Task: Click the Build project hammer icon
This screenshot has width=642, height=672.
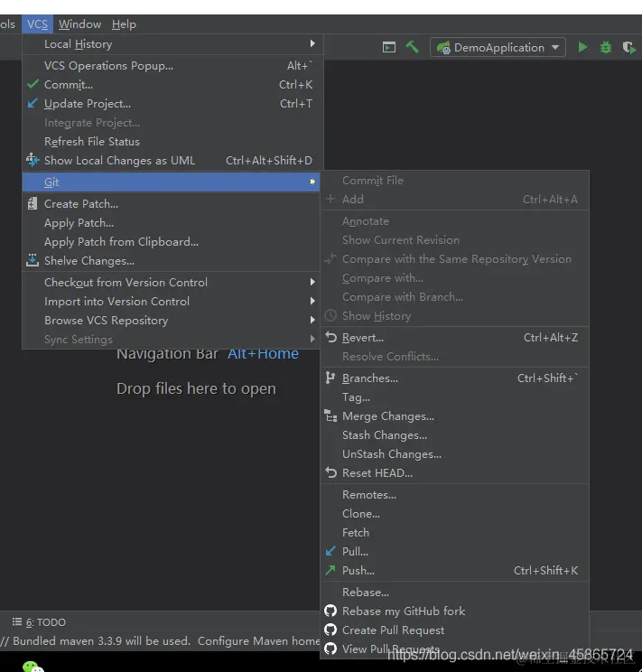Action: tap(413, 47)
